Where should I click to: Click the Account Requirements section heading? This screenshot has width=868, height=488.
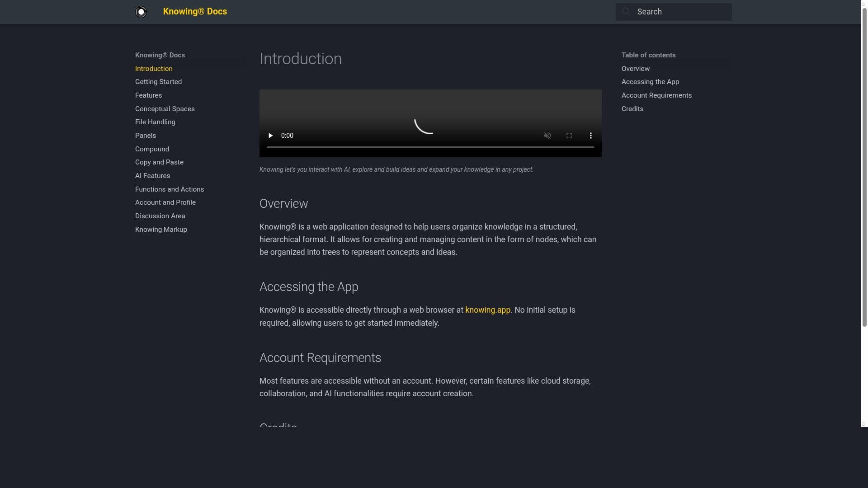[320, 358]
